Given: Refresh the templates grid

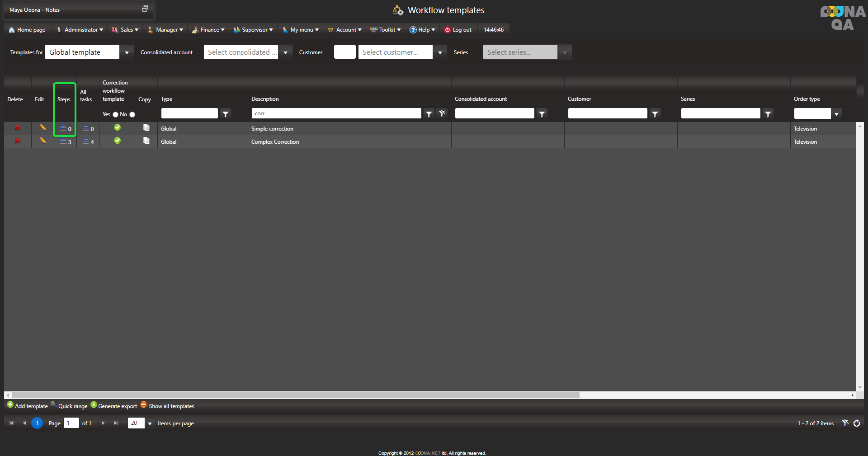Looking at the screenshot, I should [857, 423].
